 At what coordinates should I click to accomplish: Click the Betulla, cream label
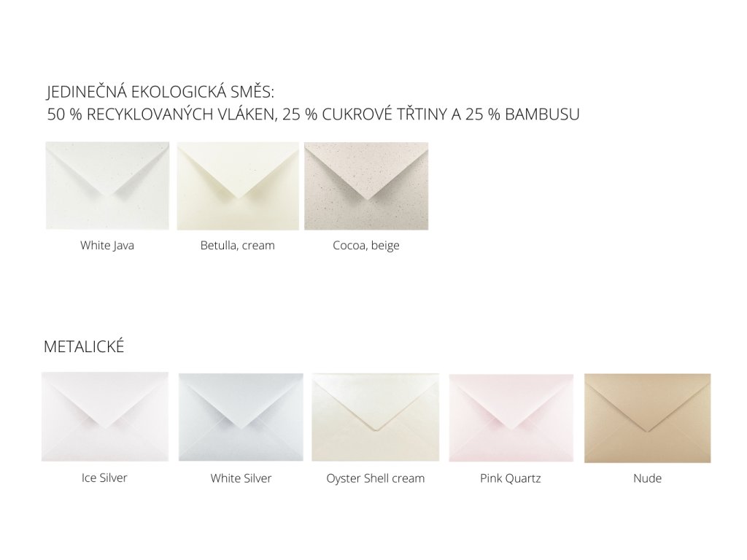[x=238, y=245]
